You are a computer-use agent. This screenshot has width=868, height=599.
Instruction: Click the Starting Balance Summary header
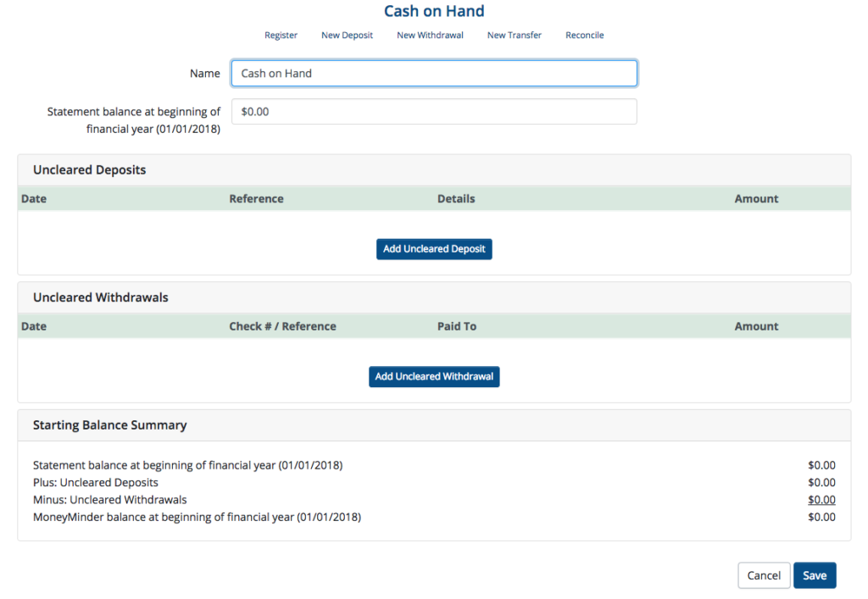click(x=109, y=425)
